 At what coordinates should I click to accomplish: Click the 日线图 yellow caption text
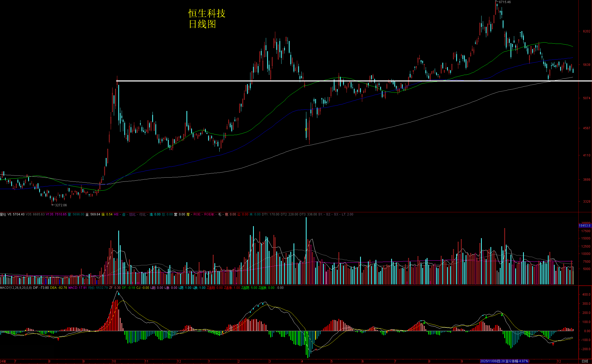click(x=202, y=24)
